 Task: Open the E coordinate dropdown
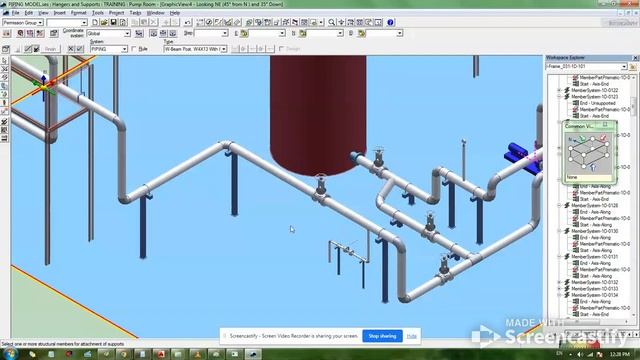(282, 33)
